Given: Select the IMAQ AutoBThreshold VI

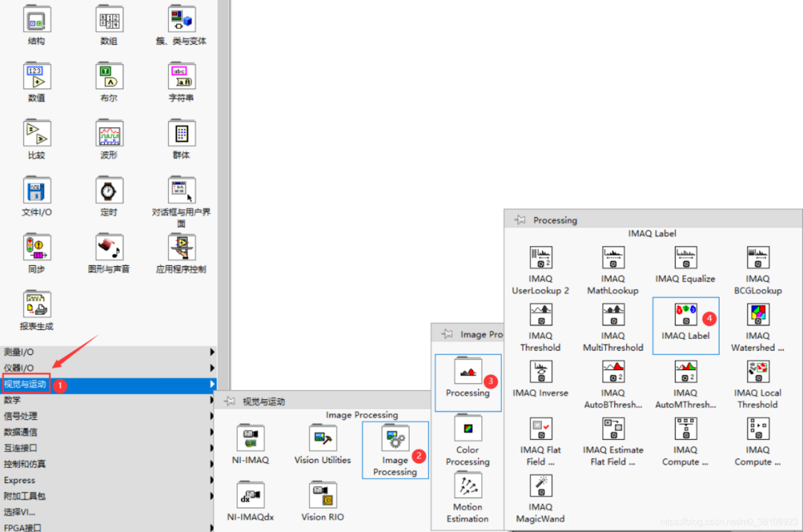Looking at the screenshot, I should [613, 372].
